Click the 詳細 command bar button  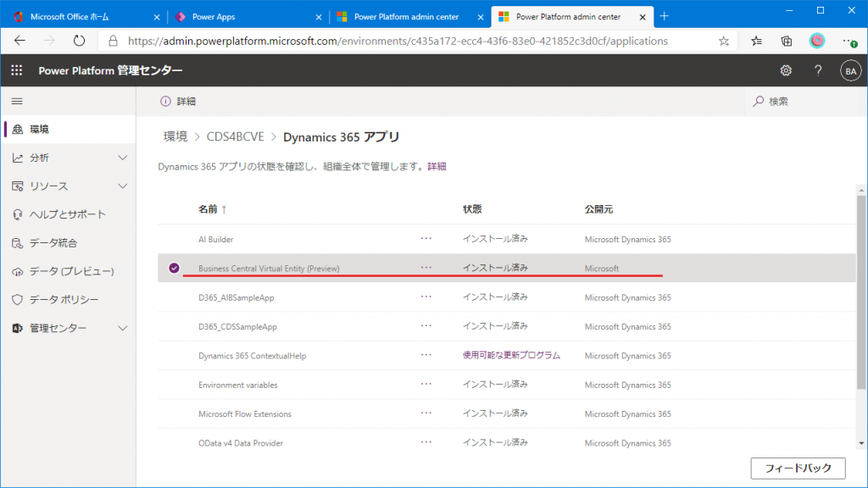click(x=178, y=102)
